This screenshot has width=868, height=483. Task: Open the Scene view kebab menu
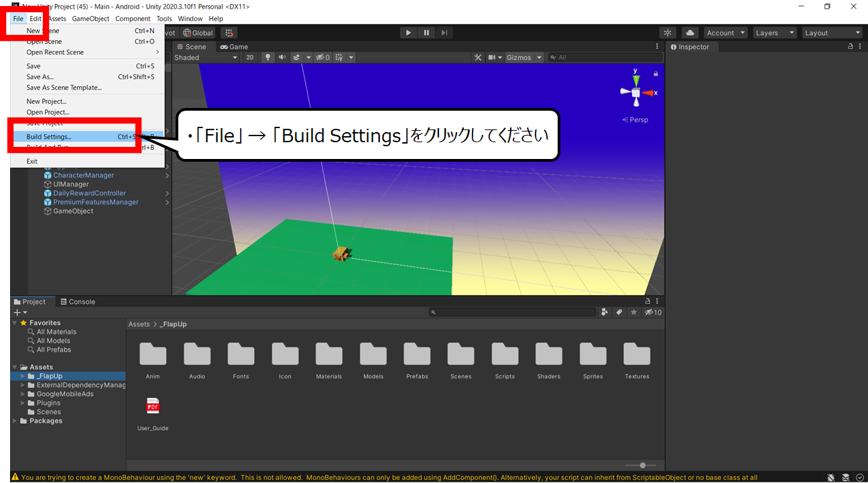(657, 47)
